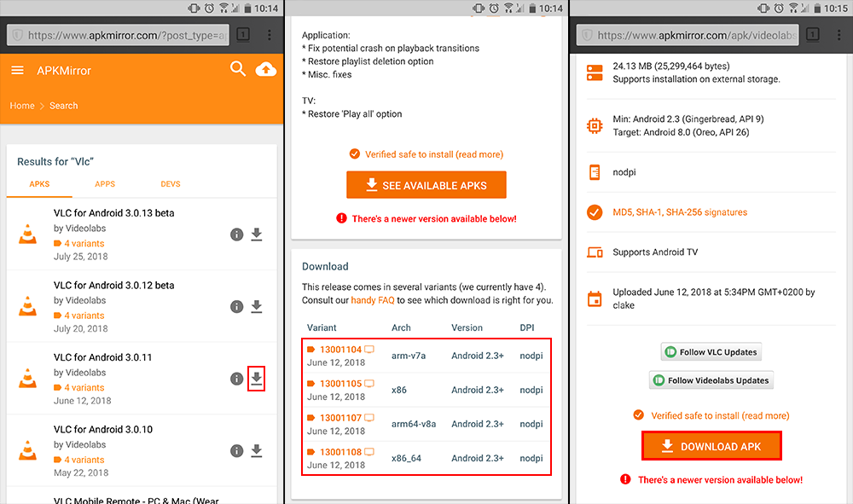The image size is (853, 504).
Task: Click the battery status icon in left screen
Action: point(247,9)
